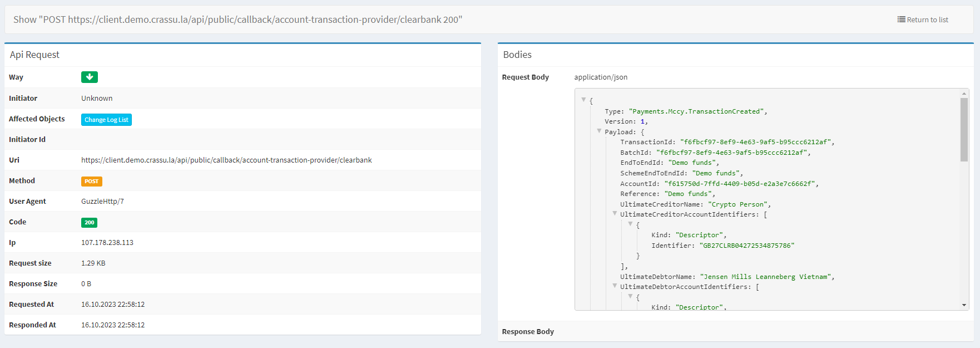Open the Change Log List
Image resolution: width=980 pixels, height=348 pixels.
coord(106,120)
